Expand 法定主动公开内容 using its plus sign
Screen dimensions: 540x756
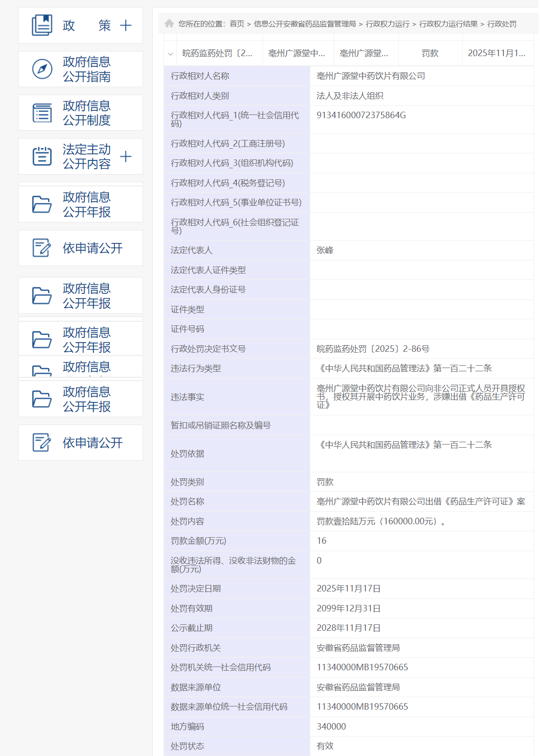tap(126, 156)
